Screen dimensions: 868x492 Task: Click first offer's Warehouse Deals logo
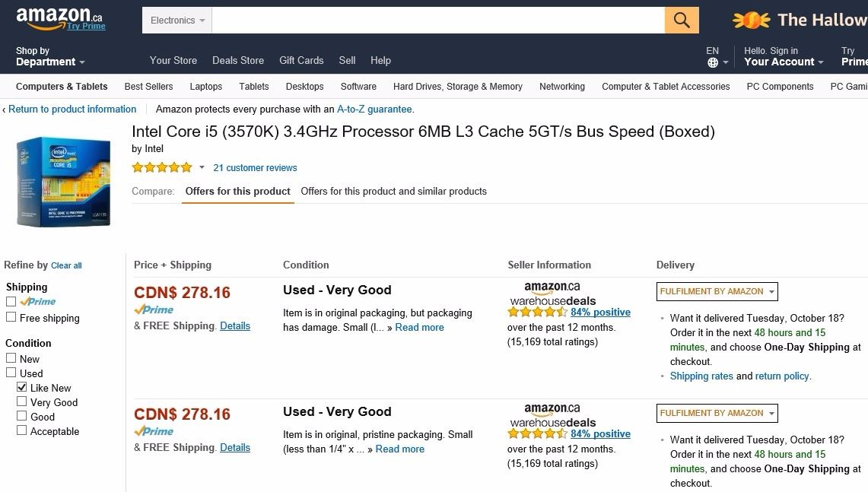pyautogui.click(x=552, y=294)
